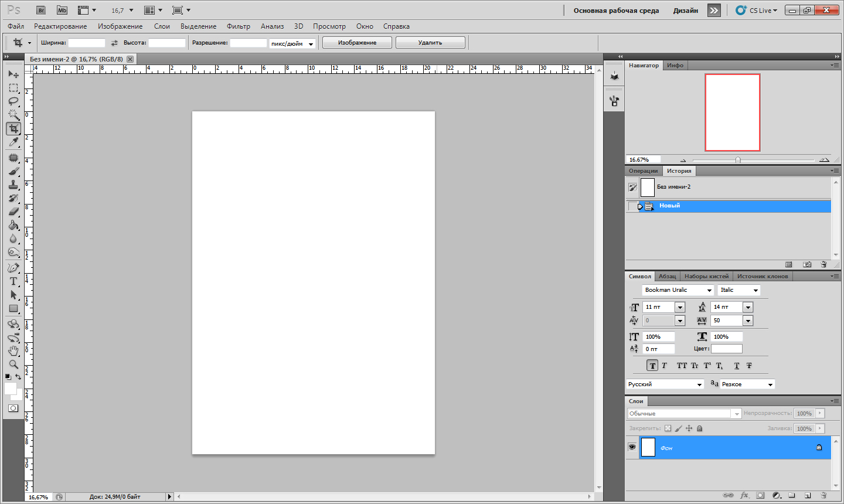Toggle All Caps text style
The image size is (844, 504).
tap(682, 366)
